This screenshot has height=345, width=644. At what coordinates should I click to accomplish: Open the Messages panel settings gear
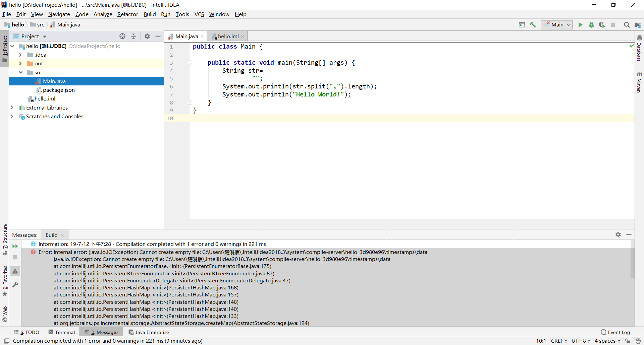[618, 234]
